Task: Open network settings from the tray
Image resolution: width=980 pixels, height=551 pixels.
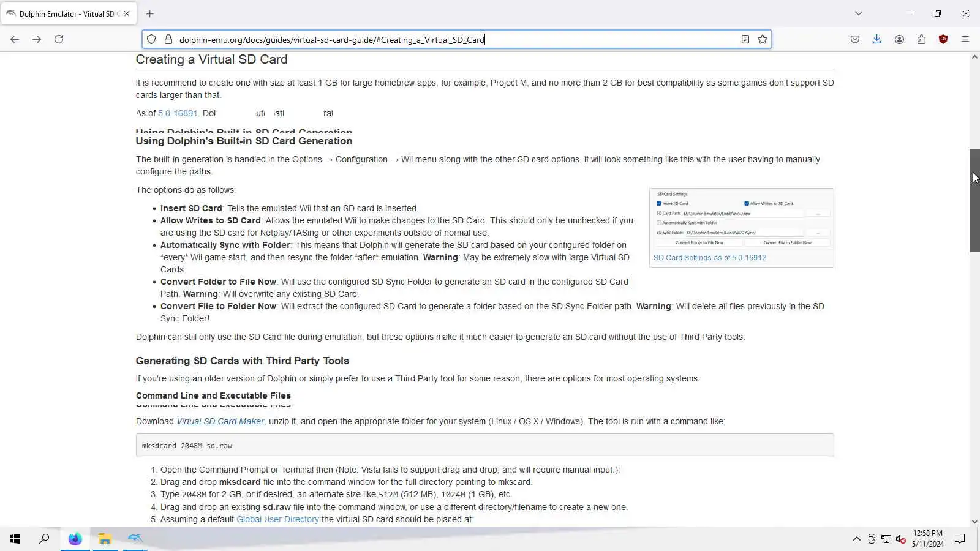Action: (x=886, y=539)
